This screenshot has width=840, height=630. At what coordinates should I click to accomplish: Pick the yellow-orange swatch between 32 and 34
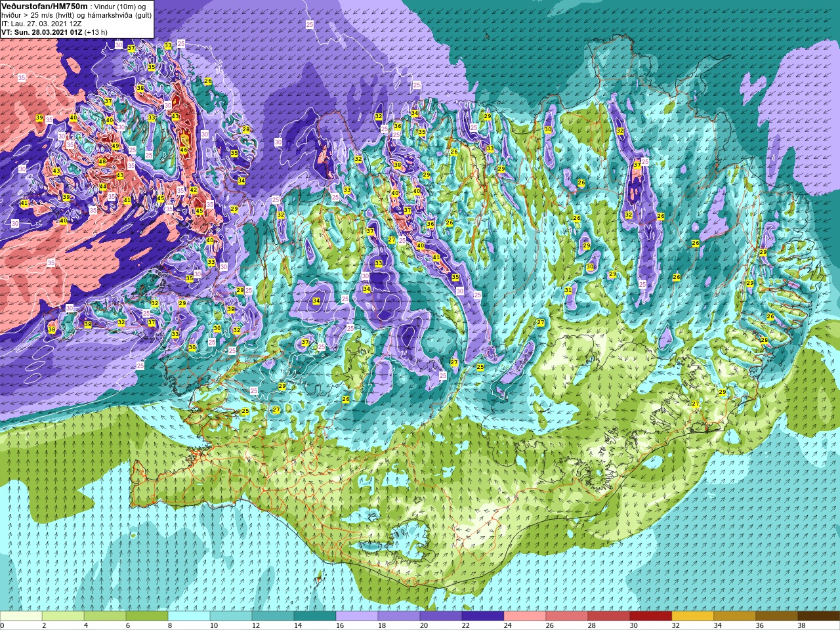[x=693, y=616]
